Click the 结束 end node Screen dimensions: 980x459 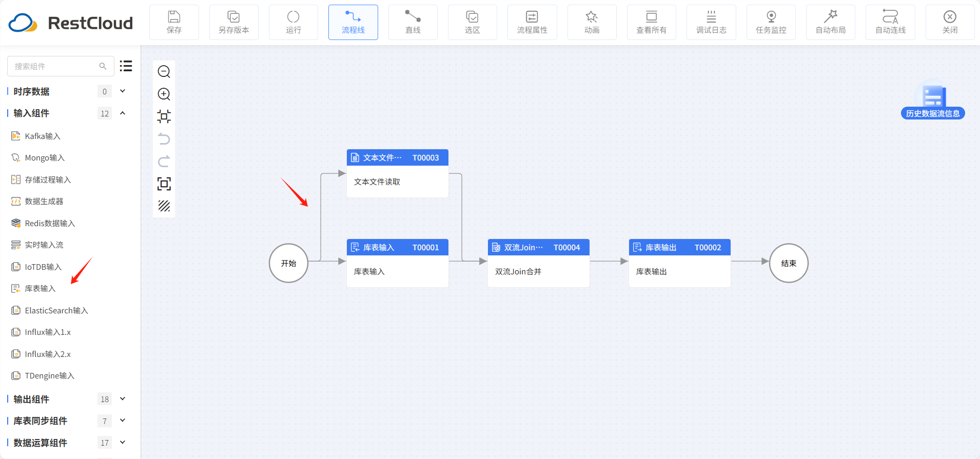[789, 263]
